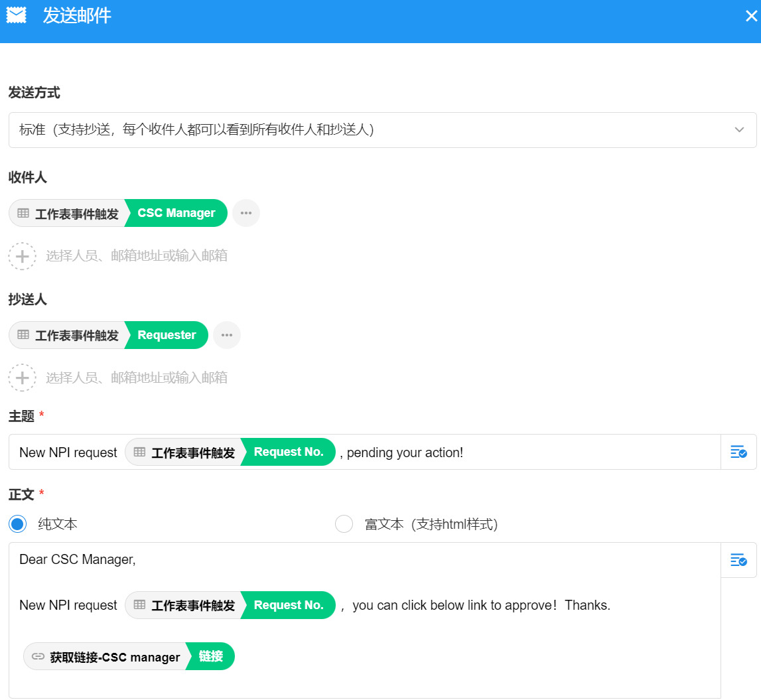Image resolution: width=761 pixels, height=700 pixels.
Task: Click the Request No. tag in the body
Action: pos(288,605)
